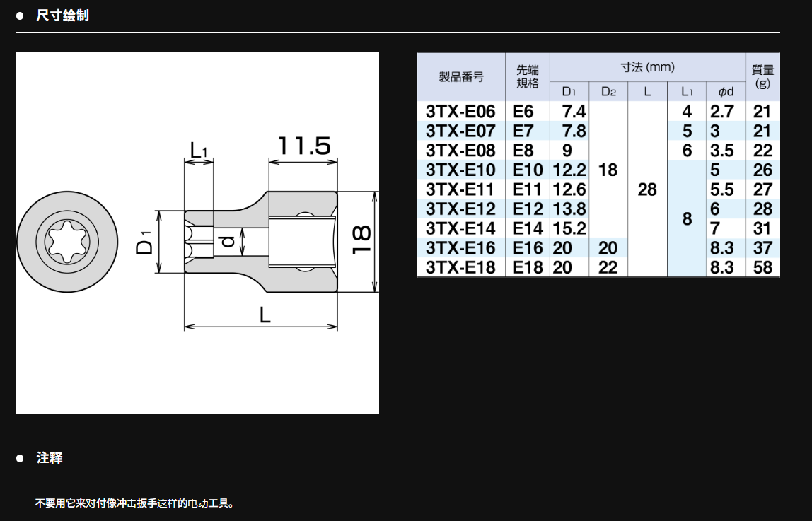The height and width of the screenshot is (521, 812).
Task: Click the D1 dimension label in drawing
Action: pos(145,242)
